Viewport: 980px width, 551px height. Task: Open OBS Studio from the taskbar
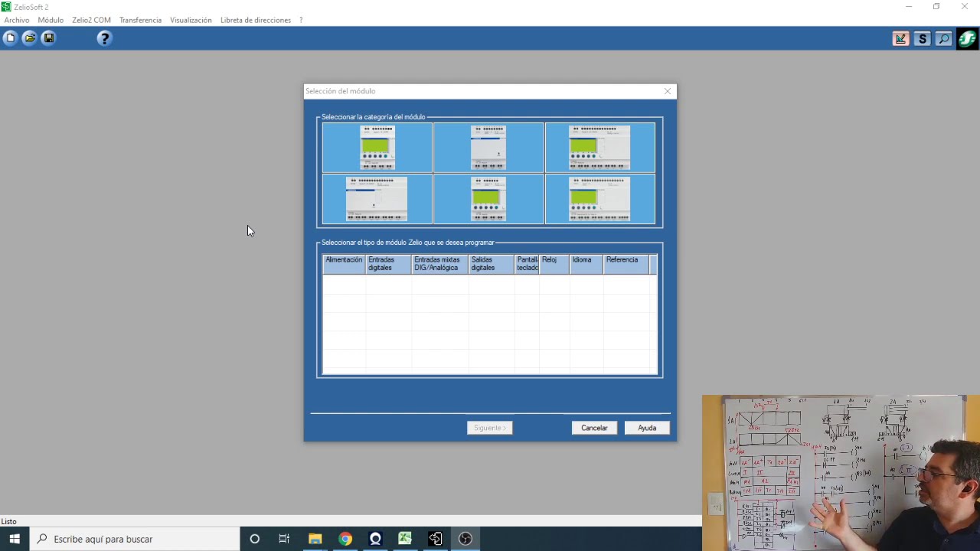click(x=465, y=539)
